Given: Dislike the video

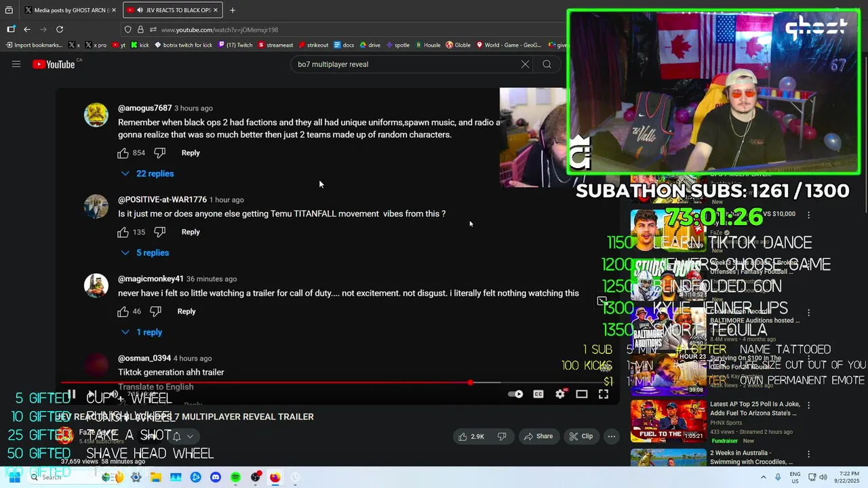Looking at the screenshot, I should click(502, 436).
